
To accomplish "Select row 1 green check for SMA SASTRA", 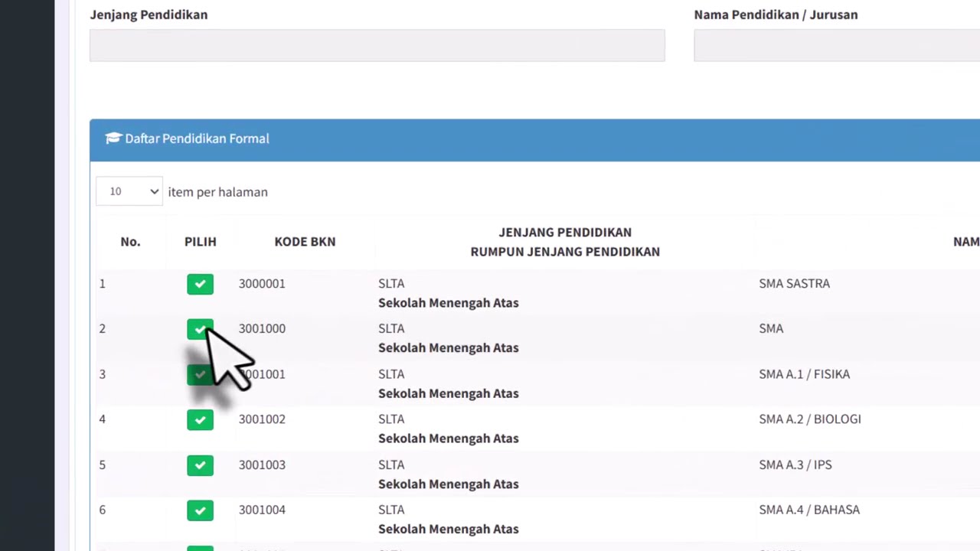I will tap(200, 284).
